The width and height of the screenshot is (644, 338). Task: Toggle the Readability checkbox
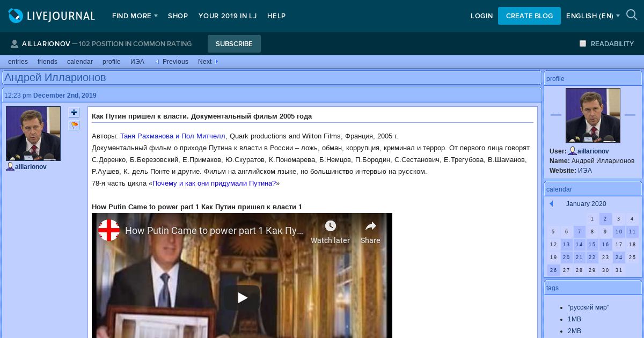point(583,43)
